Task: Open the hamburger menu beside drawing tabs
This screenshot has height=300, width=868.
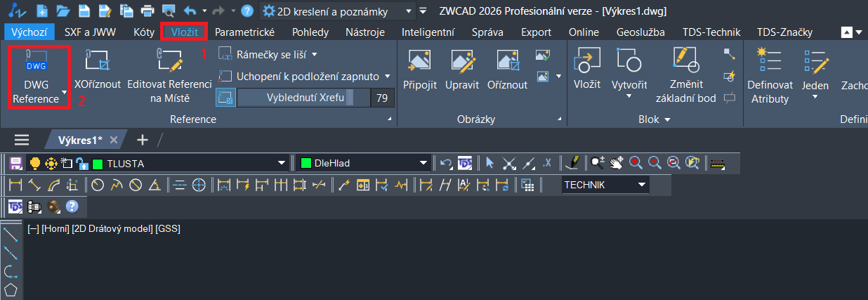Action: pos(22,139)
